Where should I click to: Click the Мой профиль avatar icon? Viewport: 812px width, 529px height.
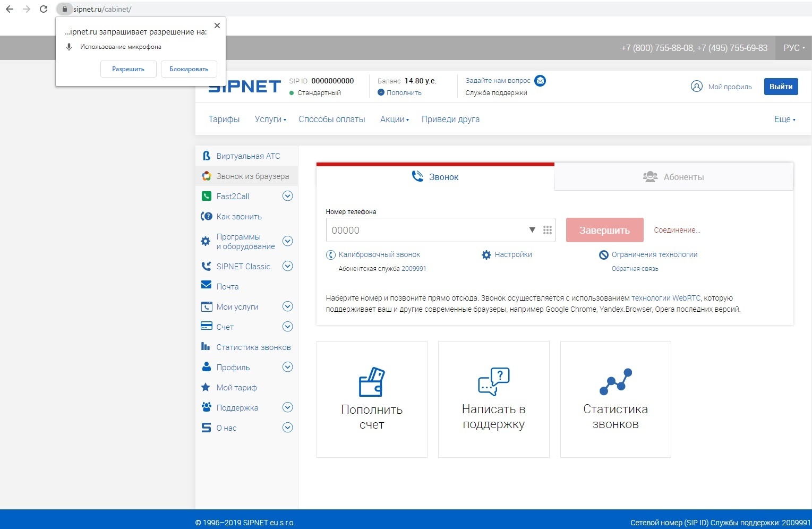pos(696,86)
